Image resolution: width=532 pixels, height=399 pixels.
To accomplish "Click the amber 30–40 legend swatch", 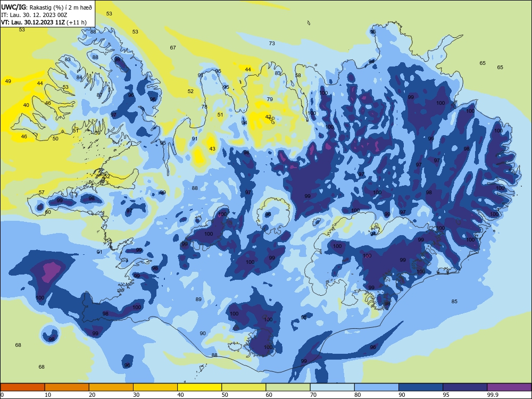I will (x=155, y=387).
